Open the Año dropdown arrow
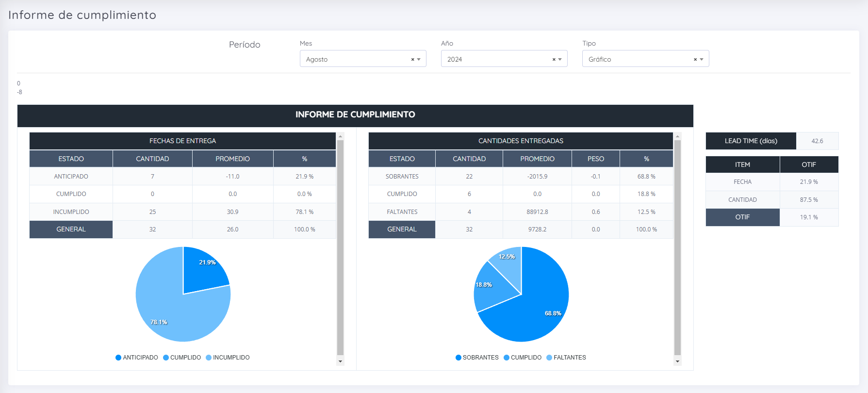The height and width of the screenshot is (393, 868). pyautogui.click(x=560, y=59)
